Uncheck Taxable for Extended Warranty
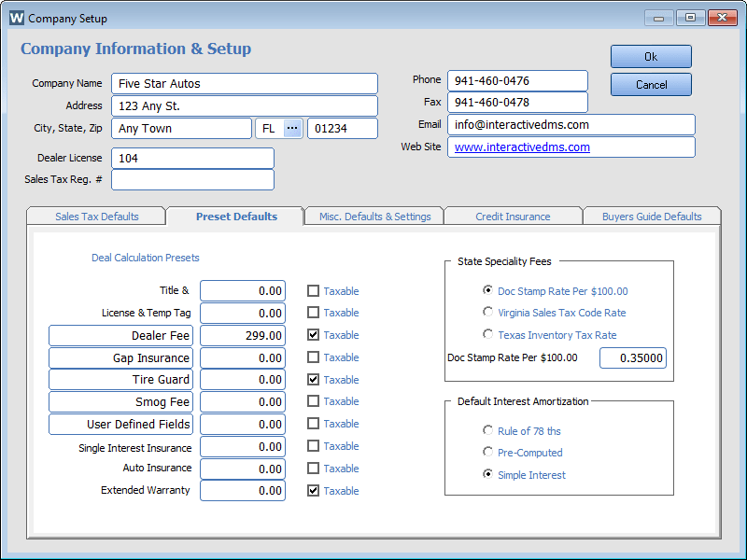The height and width of the screenshot is (560, 747). coord(314,490)
